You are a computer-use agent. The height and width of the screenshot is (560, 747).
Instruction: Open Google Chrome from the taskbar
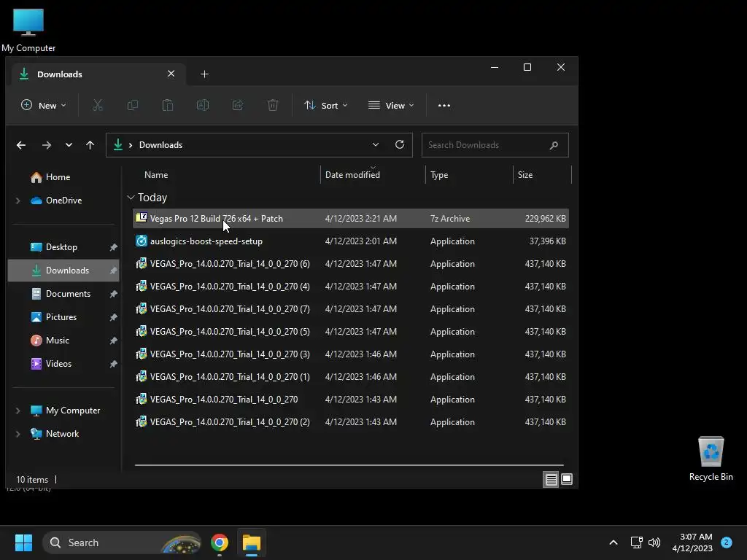[220, 542]
